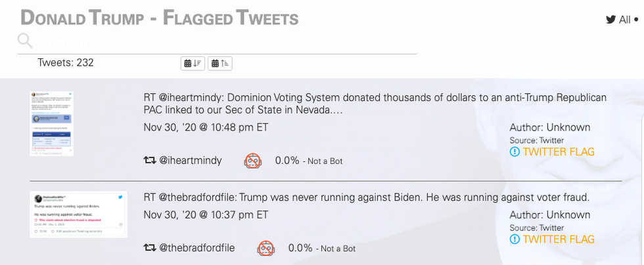
Task: Click the bot score robot icon for @iheartmindy
Action: click(253, 161)
